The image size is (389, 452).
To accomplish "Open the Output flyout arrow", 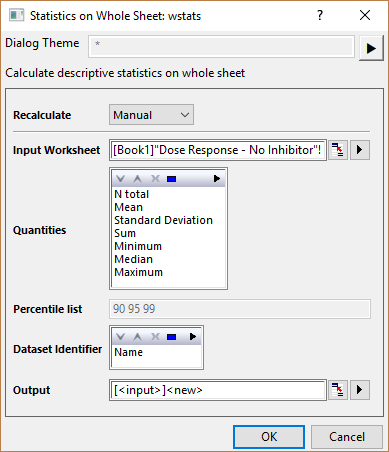I will point(360,390).
